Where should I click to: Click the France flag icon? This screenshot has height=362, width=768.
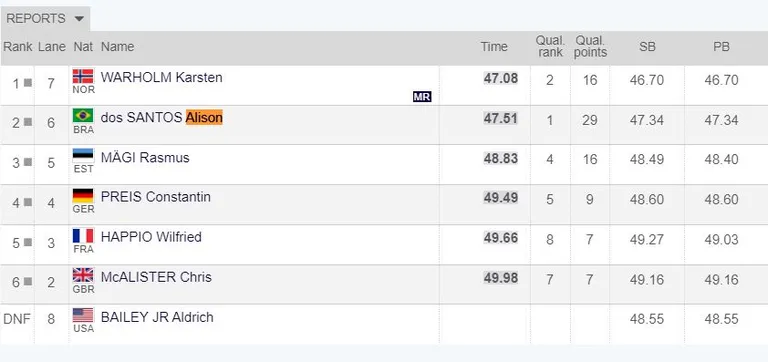click(x=83, y=236)
